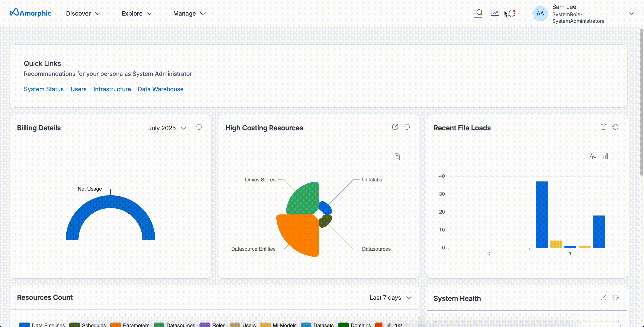The image size is (644, 327).
Task: Open the Manage menu
Action: [x=189, y=13]
